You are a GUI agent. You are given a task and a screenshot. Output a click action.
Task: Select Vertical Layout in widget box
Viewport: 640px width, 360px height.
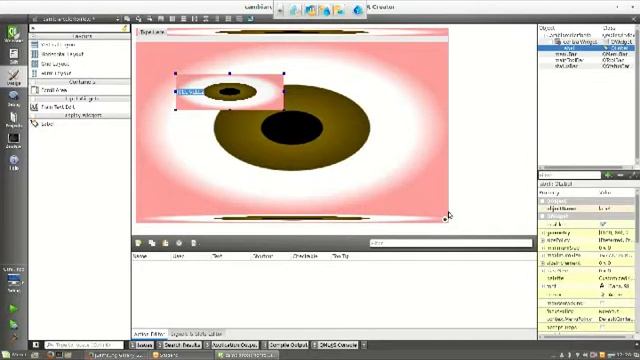[x=58, y=45]
